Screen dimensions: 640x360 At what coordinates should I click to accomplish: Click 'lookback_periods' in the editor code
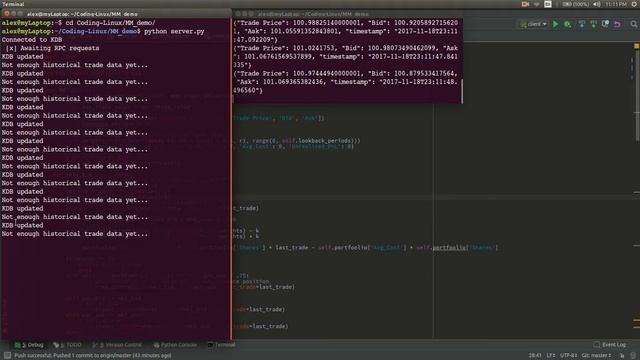(x=325, y=140)
